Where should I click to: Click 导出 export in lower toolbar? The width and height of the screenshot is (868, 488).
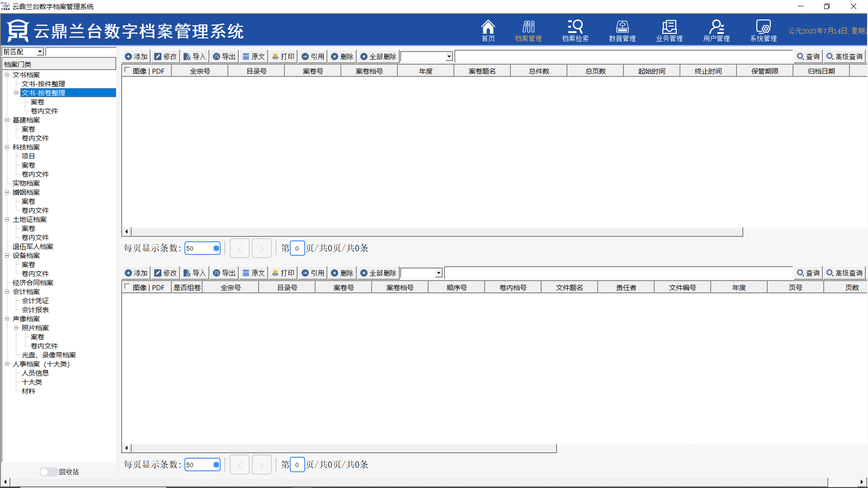click(224, 273)
